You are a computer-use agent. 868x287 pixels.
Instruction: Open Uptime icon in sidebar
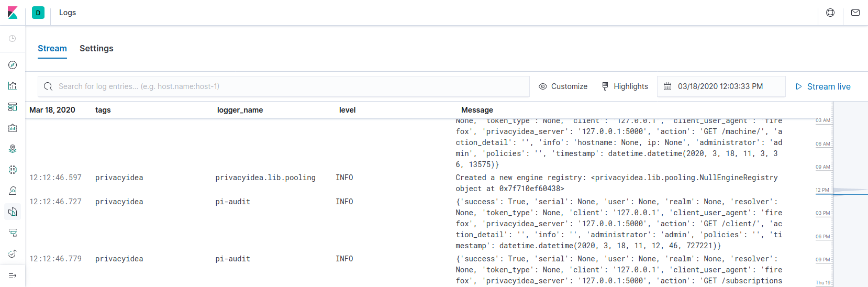point(13,253)
